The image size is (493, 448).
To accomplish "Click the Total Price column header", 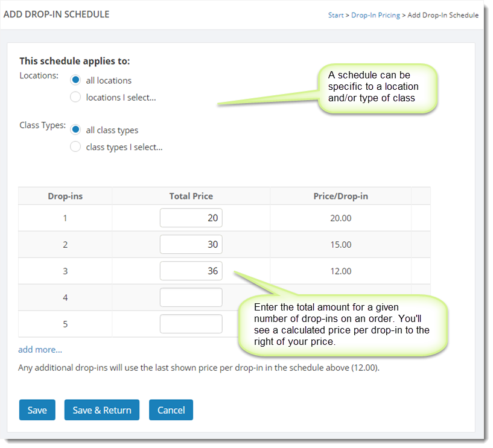I will (x=191, y=196).
